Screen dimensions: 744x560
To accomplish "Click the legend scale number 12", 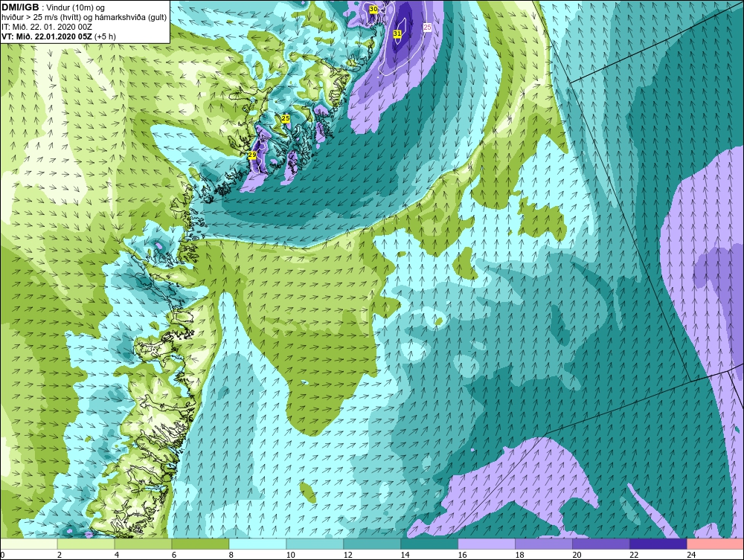I will [347, 555].
